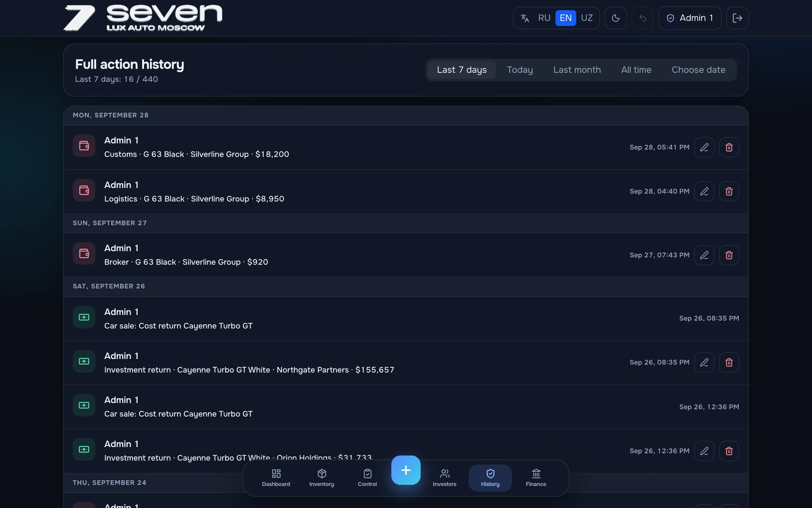
Task: Click the wallet icon of the Broker entry
Action: coord(84,254)
